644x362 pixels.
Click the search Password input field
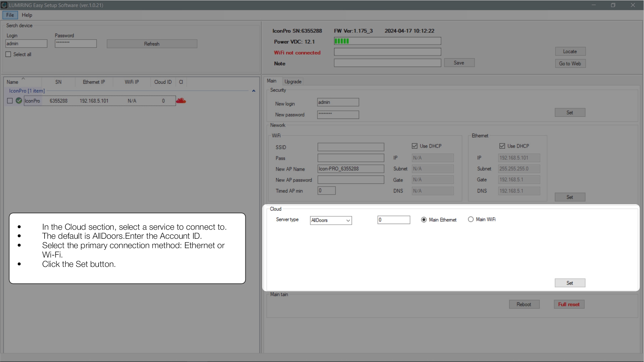[x=76, y=44]
